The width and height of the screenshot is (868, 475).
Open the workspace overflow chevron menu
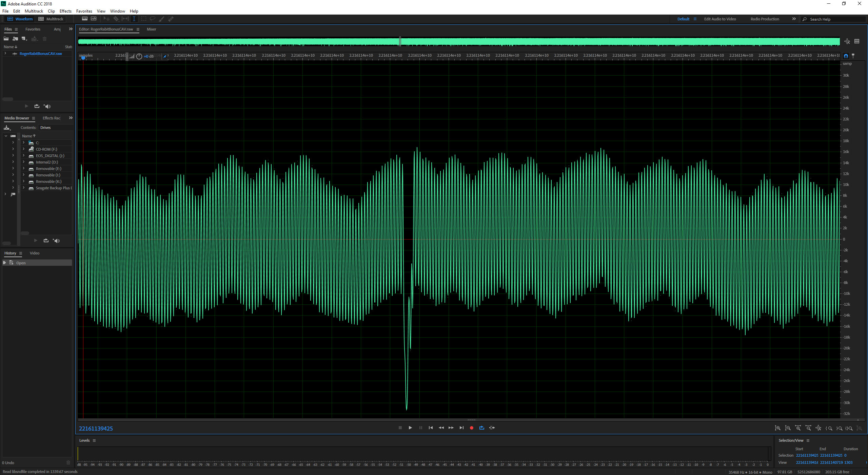point(794,19)
